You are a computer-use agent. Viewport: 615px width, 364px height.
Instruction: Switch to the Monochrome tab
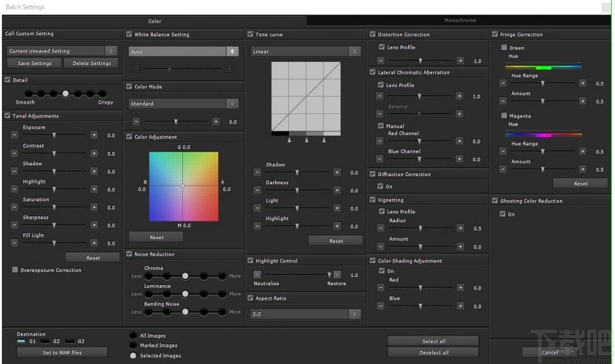pos(460,20)
